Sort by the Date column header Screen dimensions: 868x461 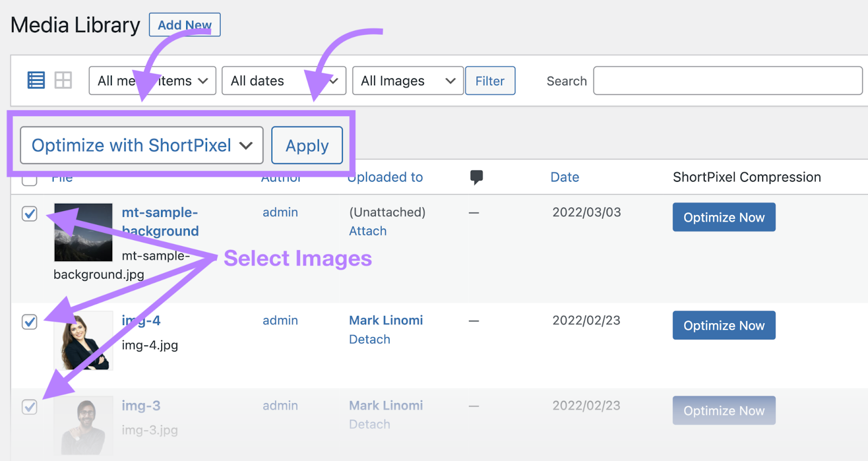pos(564,177)
